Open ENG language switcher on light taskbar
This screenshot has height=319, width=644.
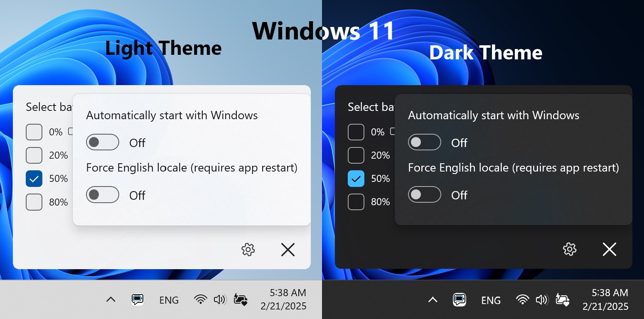[169, 300]
